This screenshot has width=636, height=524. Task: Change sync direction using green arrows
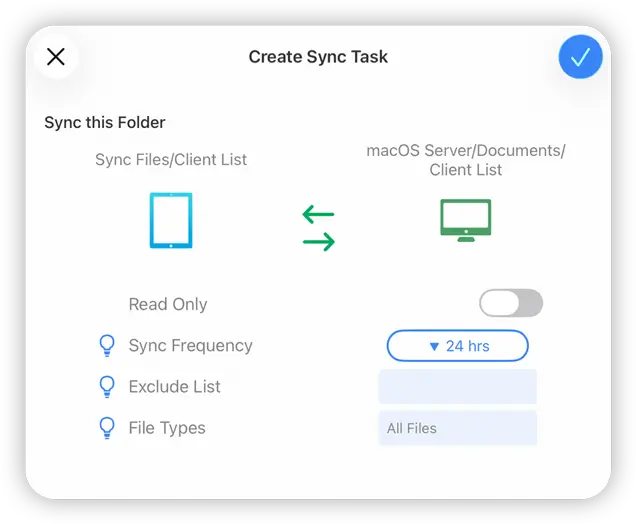click(x=318, y=228)
